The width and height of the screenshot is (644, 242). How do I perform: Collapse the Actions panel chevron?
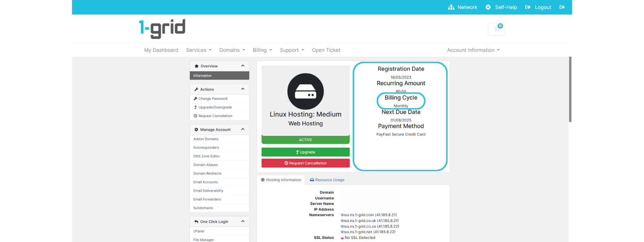click(x=243, y=89)
